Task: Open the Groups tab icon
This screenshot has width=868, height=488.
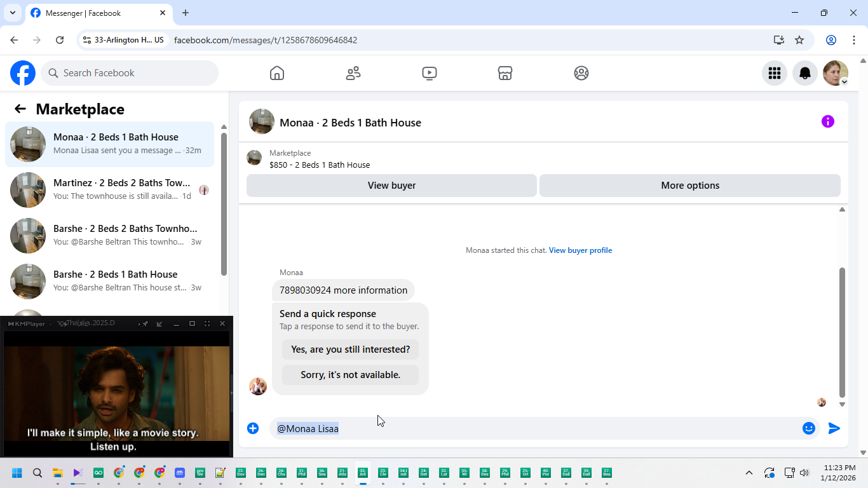Action: [x=581, y=73]
